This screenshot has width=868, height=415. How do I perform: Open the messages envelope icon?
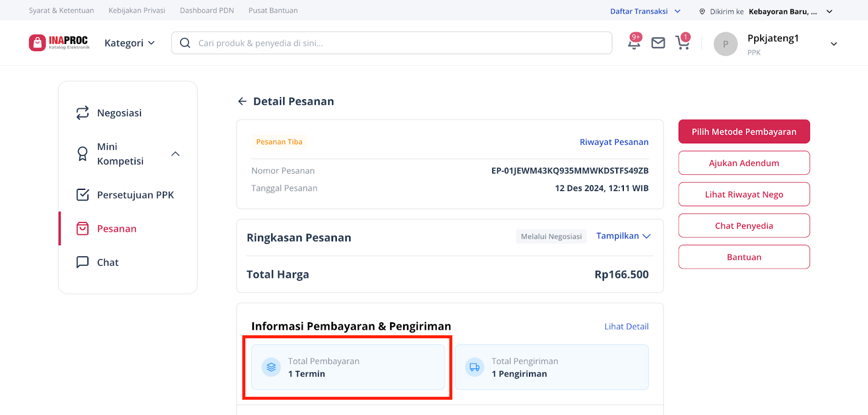click(658, 43)
